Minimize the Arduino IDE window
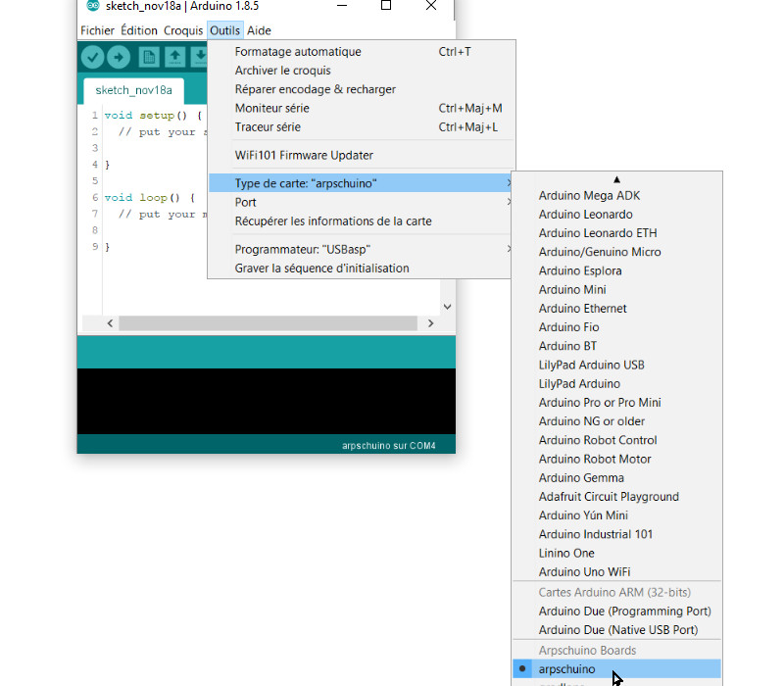784x686 pixels. (342, 6)
